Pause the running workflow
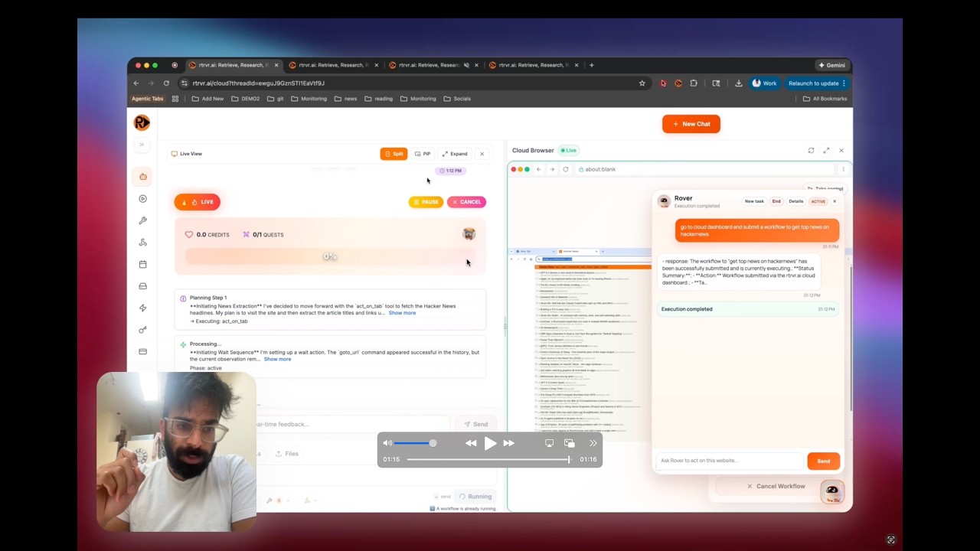Viewport: 980px width, 551px height. point(426,202)
